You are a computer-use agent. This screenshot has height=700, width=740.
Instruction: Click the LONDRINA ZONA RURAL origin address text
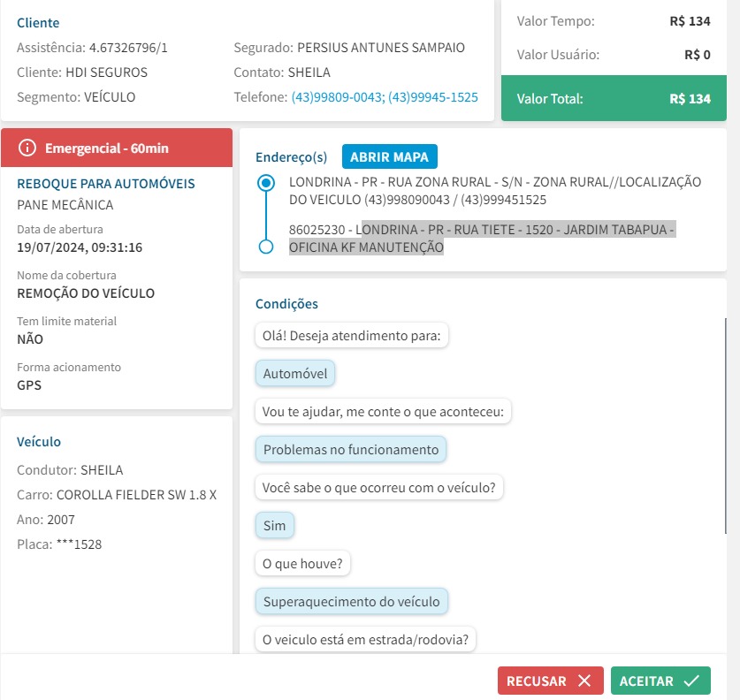(495, 191)
